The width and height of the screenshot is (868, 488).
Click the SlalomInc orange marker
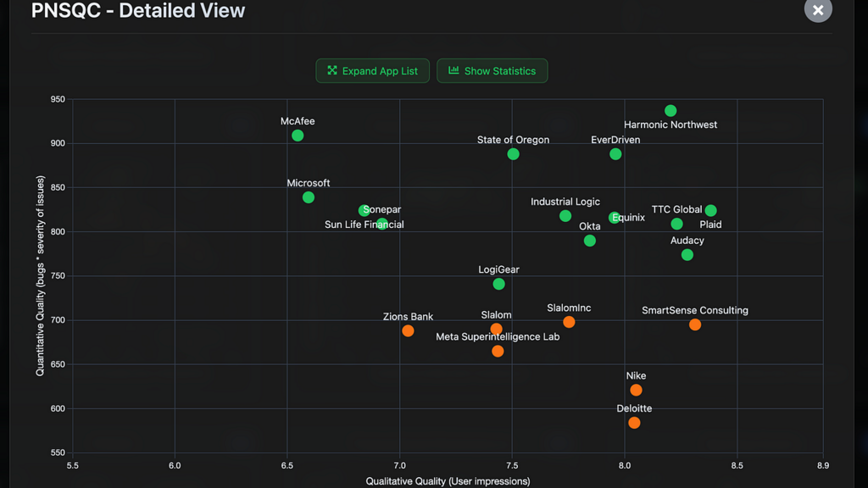click(569, 322)
